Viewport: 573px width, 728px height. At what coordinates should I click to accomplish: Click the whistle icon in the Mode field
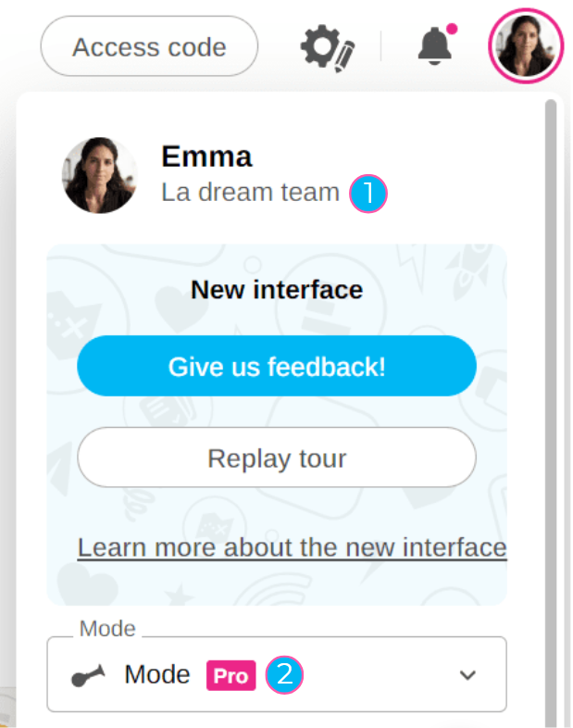tap(89, 675)
